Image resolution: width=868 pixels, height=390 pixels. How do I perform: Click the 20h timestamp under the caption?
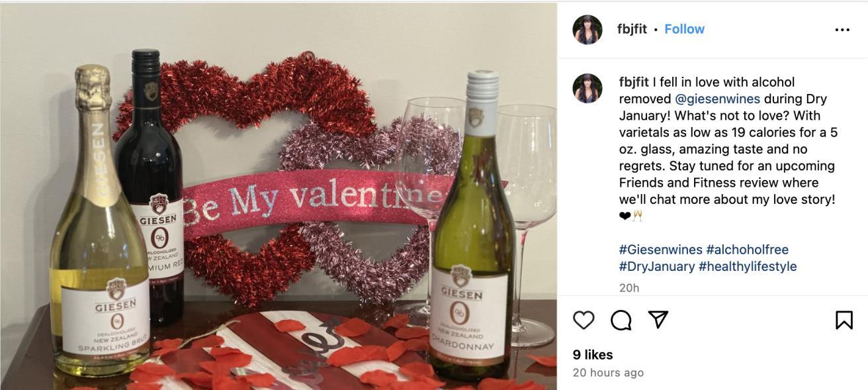629,287
